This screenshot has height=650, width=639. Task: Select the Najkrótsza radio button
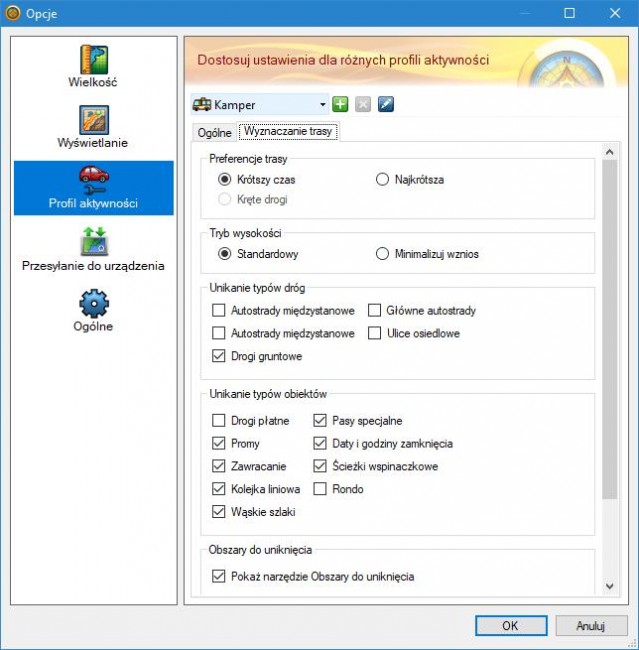pos(382,179)
